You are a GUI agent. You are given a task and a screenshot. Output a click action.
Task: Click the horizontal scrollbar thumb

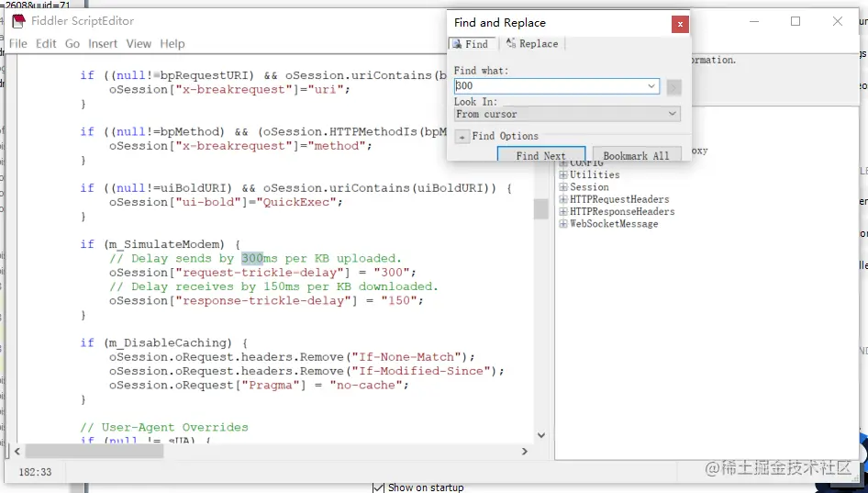pos(95,452)
